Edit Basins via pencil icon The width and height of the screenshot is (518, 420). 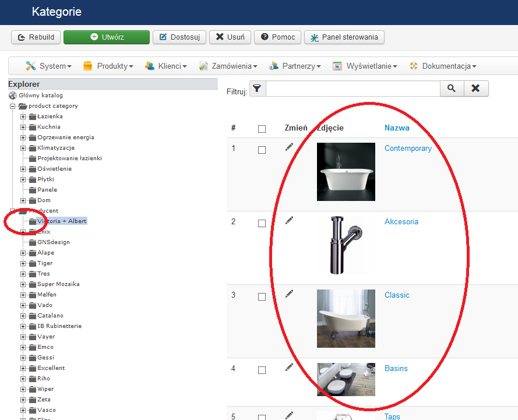(x=289, y=367)
